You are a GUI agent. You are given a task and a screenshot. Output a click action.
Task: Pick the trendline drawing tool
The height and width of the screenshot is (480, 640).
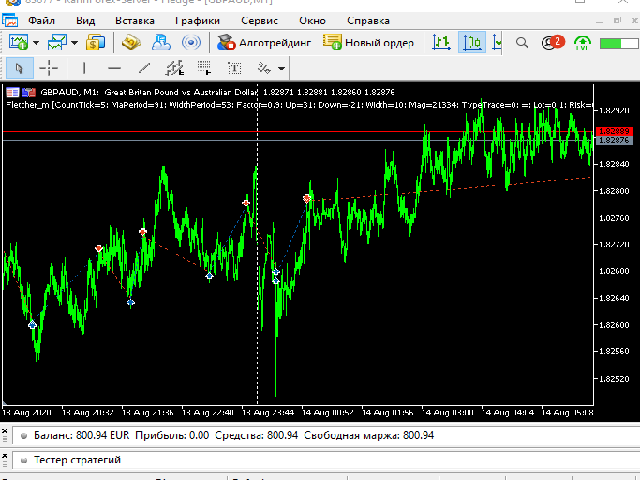pos(144,68)
